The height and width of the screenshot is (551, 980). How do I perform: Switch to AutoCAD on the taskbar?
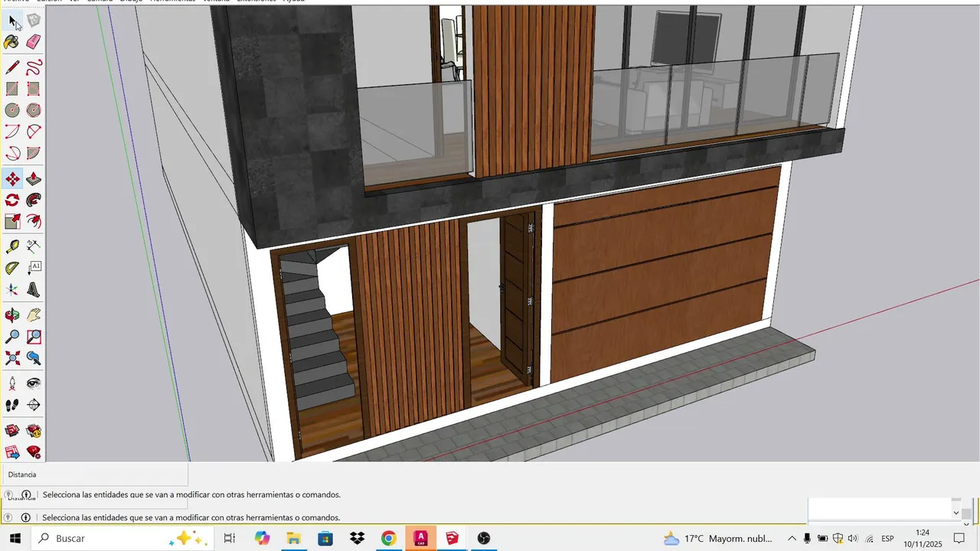(420, 538)
